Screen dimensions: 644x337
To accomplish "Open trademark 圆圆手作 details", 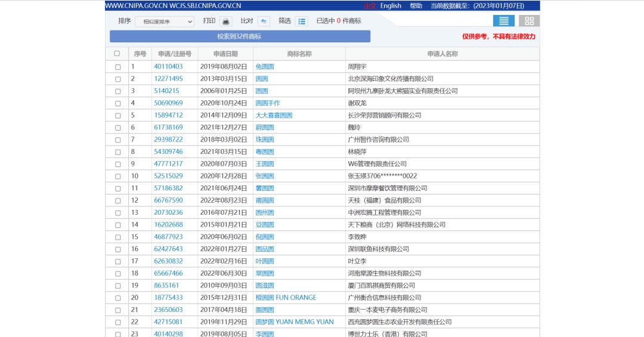I will coord(268,103).
